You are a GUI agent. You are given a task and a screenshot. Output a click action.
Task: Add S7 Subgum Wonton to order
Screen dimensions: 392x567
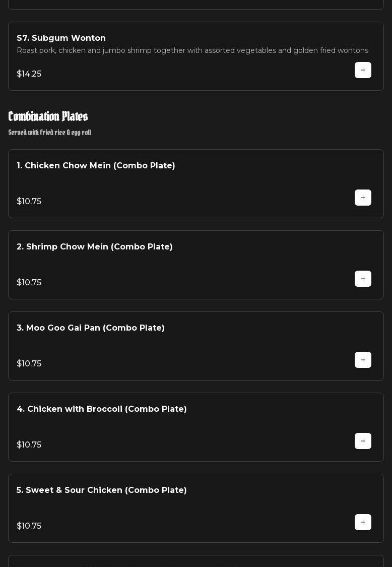pos(363,70)
